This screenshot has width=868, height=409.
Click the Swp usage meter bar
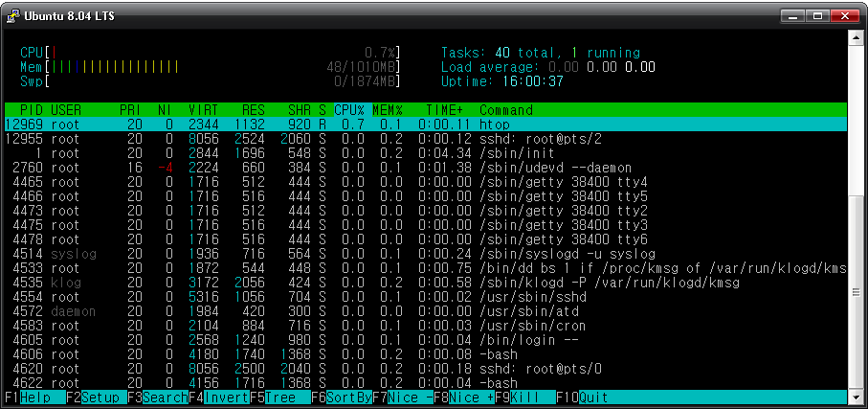pyautogui.click(x=211, y=81)
